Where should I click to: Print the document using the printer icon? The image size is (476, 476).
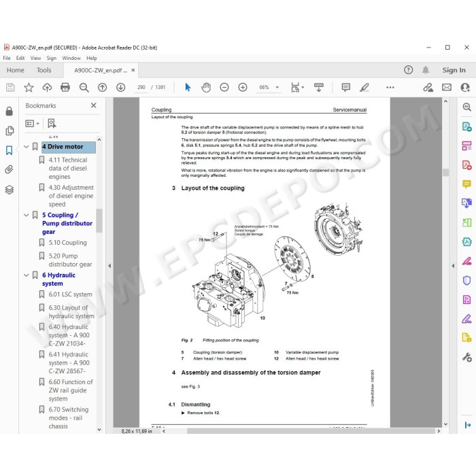coord(65,88)
